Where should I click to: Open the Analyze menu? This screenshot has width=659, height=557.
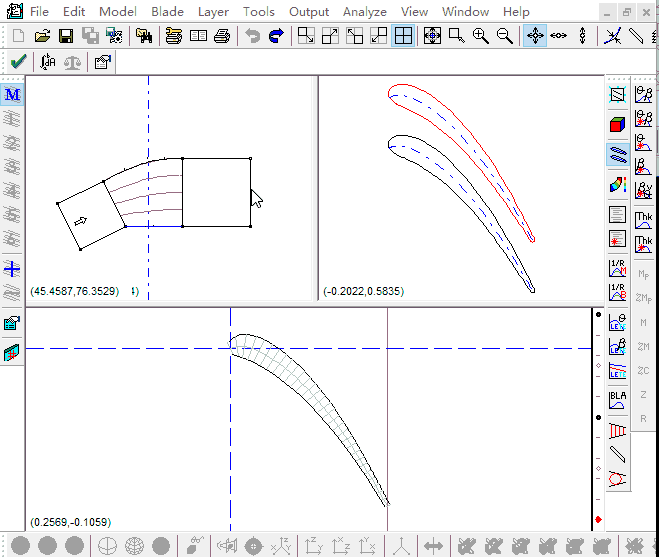[x=363, y=12]
